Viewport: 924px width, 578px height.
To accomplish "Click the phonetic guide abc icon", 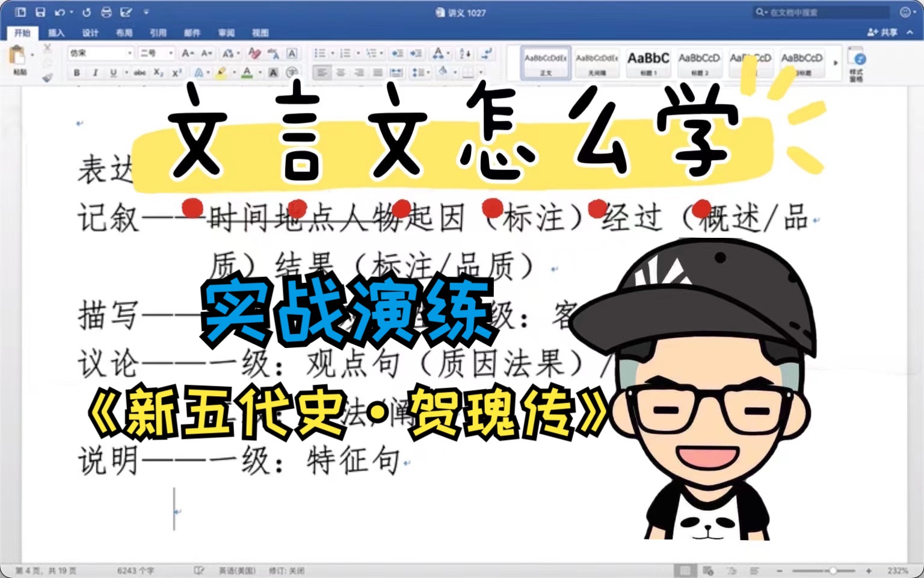I will 273,53.
